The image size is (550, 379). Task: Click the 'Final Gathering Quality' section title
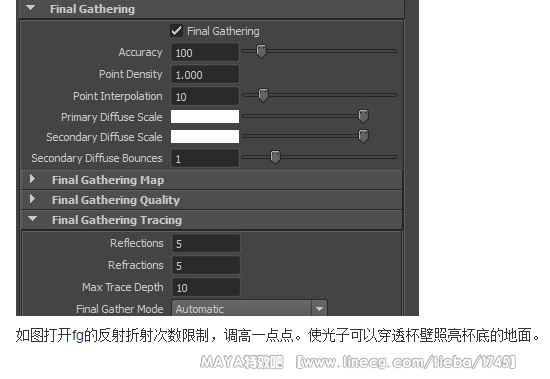pyautogui.click(x=116, y=200)
